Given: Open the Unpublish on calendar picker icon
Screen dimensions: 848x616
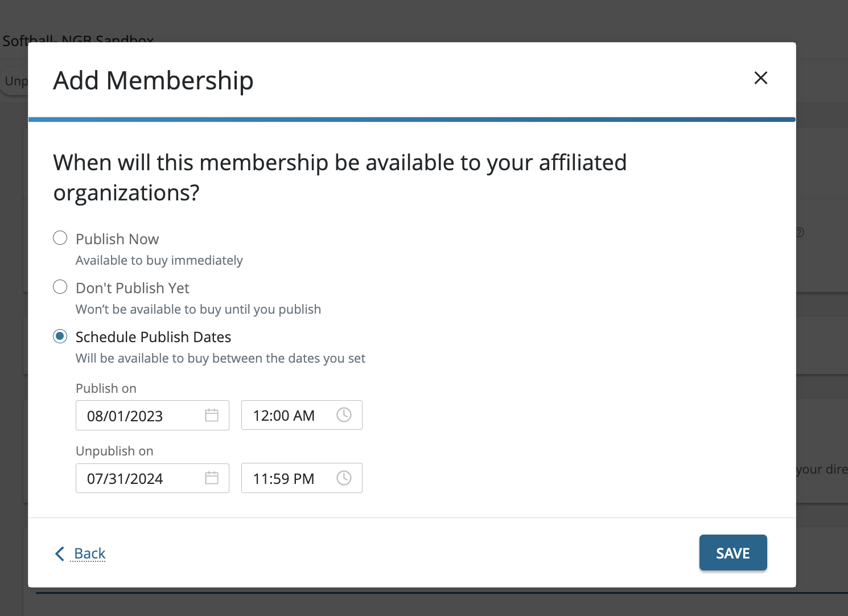Looking at the screenshot, I should coord(212,478).
